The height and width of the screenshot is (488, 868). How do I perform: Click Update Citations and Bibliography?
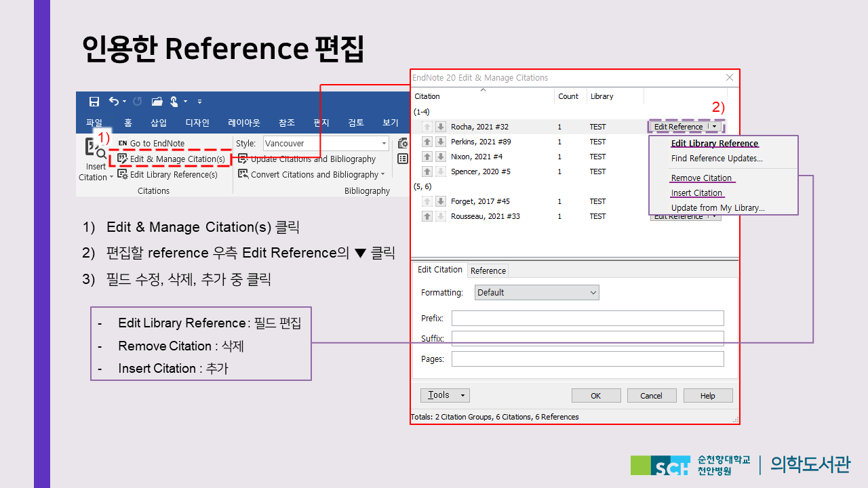tap(307, 159)
